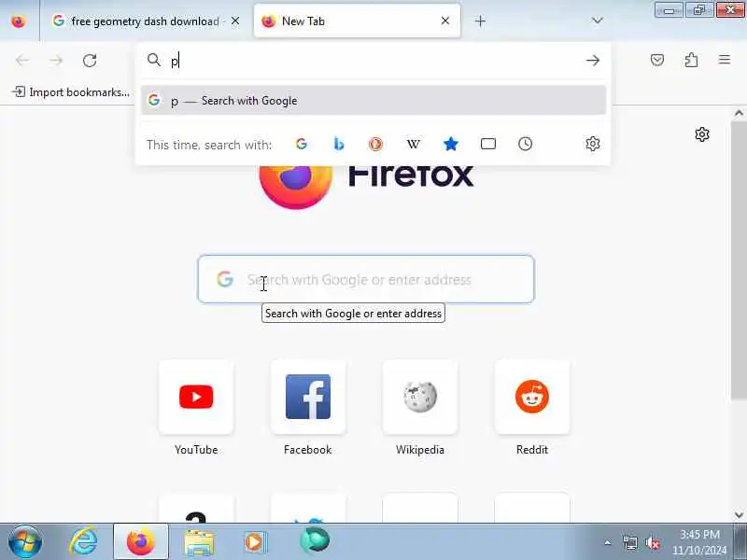
Task: Open Windows Explorer from the taskbar
Action: tap(199, 542)
